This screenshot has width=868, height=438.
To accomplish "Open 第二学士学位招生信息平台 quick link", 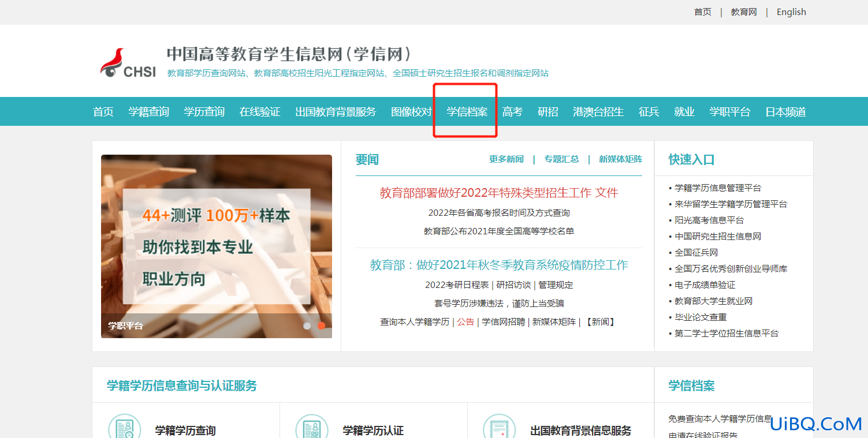I will click(727, 334).
